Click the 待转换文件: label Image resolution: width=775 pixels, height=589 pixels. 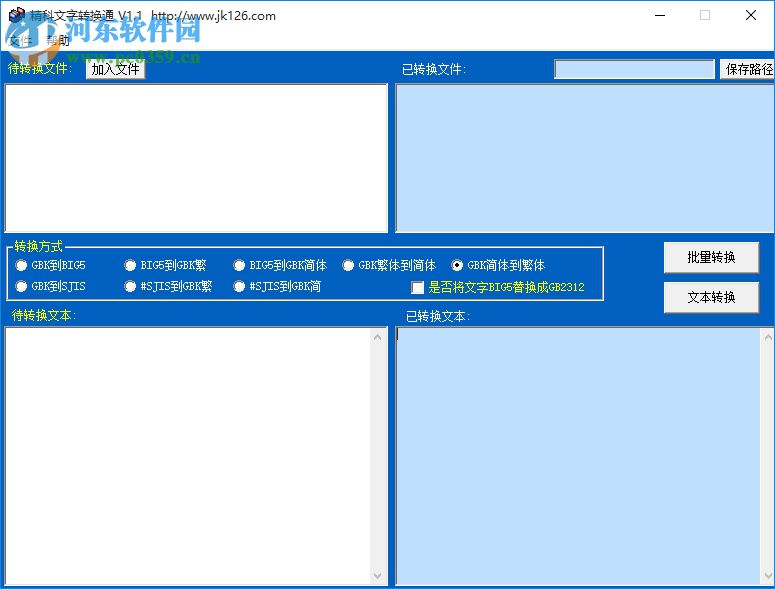(40, 68)
